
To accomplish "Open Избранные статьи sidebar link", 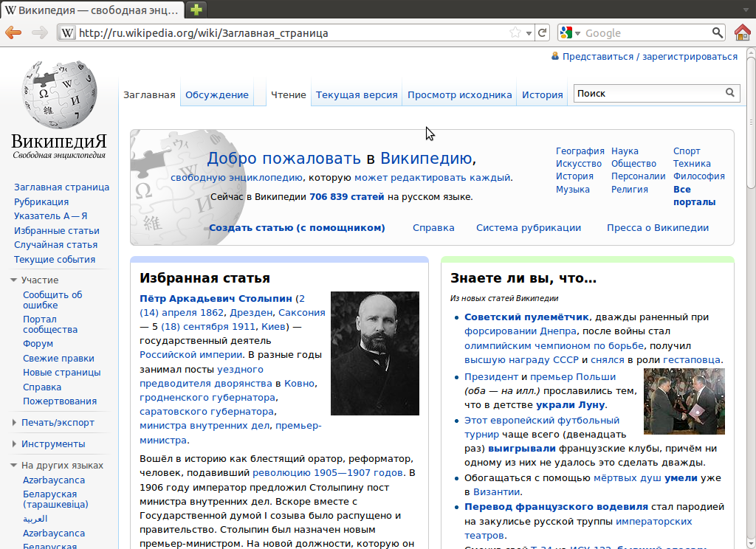I will coord(57,230).
